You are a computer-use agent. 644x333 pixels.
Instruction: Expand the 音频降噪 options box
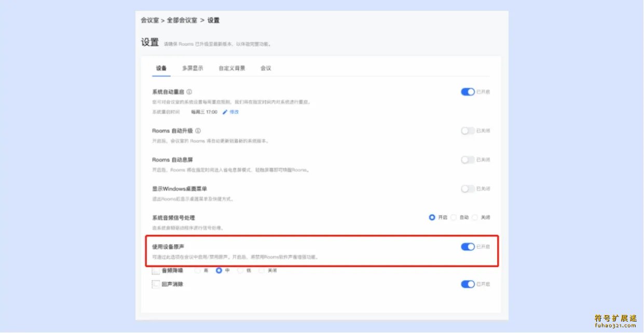155,271
